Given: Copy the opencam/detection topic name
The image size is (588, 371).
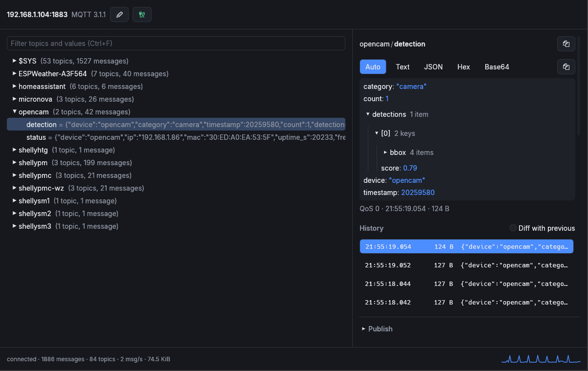Looking at the screenshot, I should (x=566, y=44).
